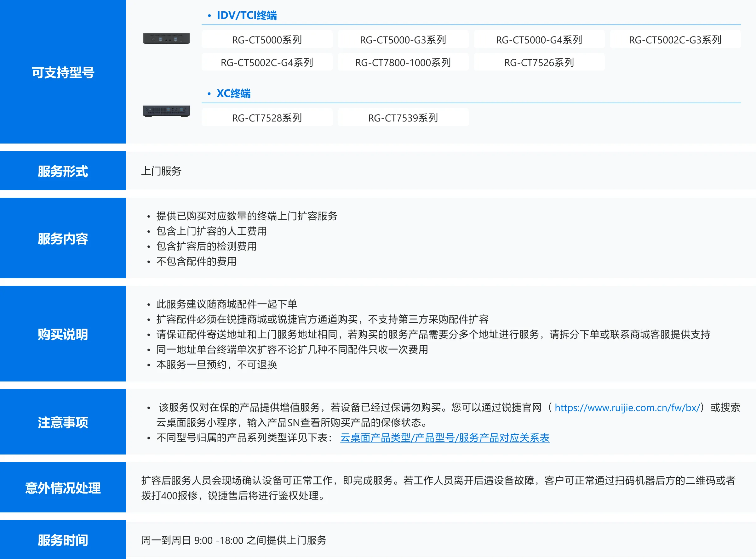Screen dimensions: 756x559
Task: Select the RG-CT5000-G4系列 model chip
Action: [539, 40]
